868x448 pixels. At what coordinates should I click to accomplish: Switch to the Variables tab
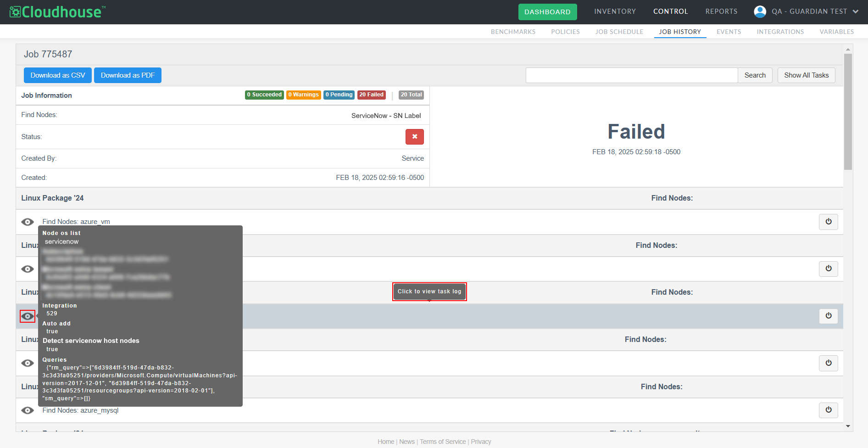point(836,32)
